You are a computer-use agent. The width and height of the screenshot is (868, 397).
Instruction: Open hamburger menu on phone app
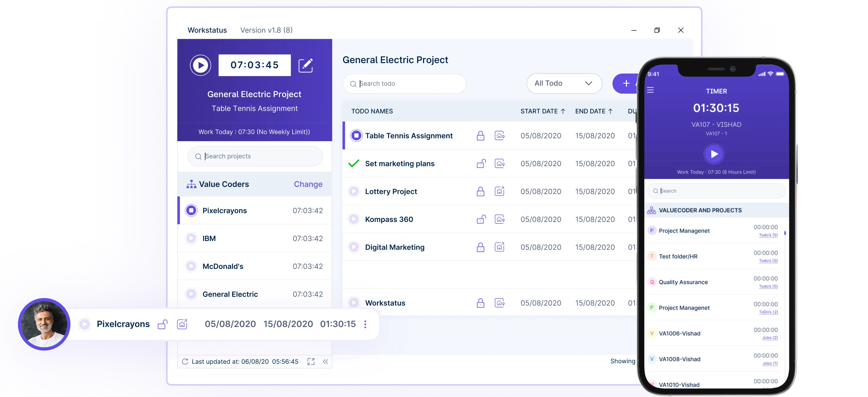coord(650,90)
